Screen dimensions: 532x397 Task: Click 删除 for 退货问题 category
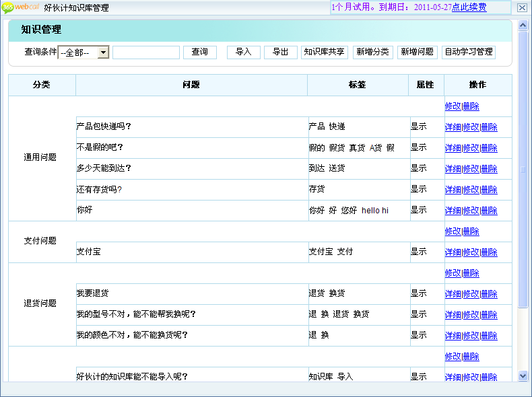tap(471, 273)
